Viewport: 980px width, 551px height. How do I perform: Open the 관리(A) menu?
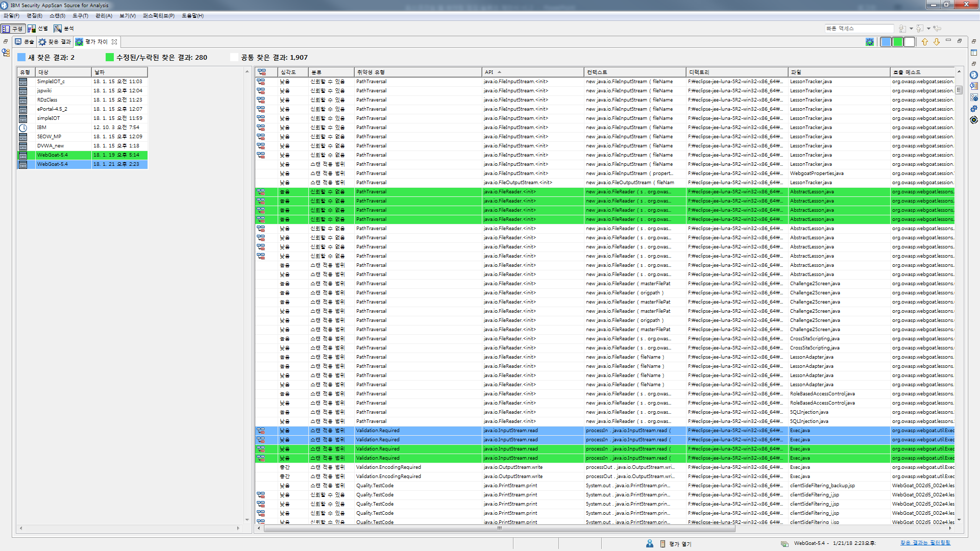point(104,16)
